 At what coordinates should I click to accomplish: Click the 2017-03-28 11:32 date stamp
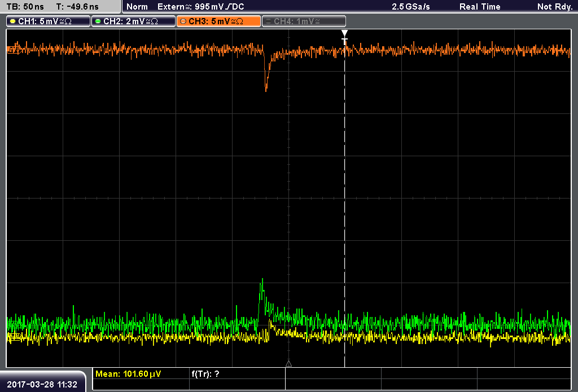click(x=42, y=385)
